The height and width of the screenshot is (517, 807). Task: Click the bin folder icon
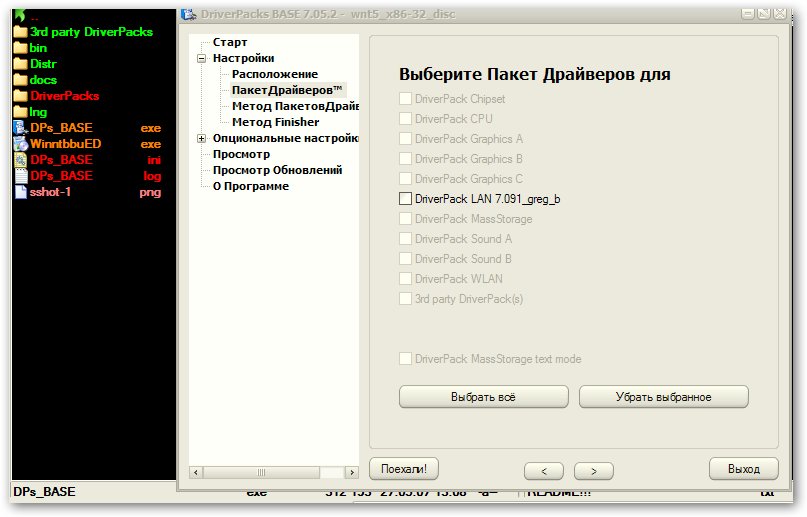pos(20,48)
